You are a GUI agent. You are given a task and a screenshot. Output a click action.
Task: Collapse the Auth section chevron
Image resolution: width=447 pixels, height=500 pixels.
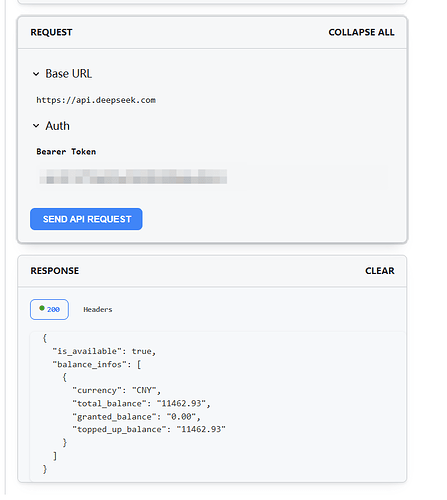coord(36,126)
